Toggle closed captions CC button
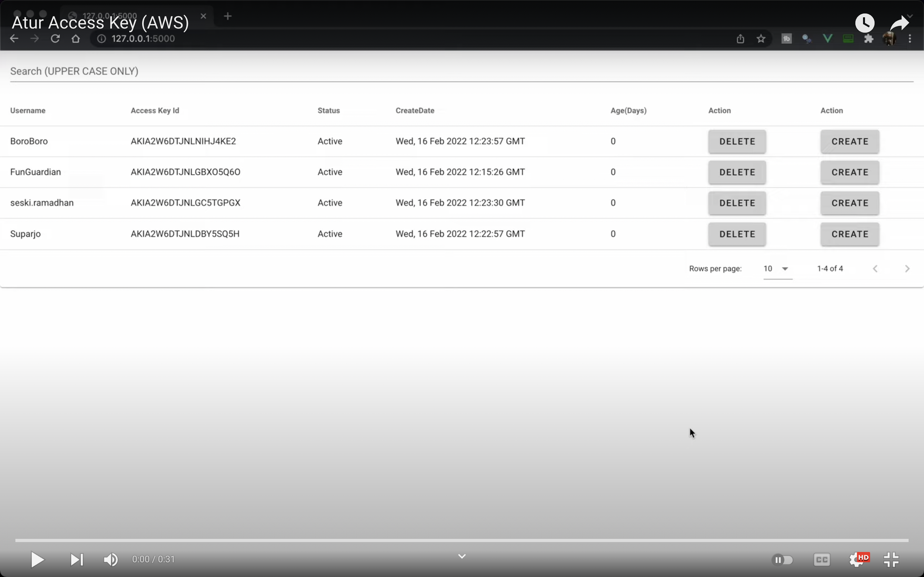924x577 pixels. coord(821,559)
